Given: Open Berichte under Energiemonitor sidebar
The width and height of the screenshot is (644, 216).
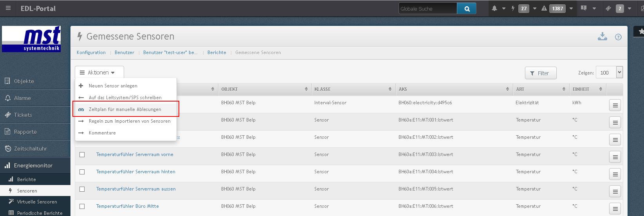Looking at the screenshot, I should point(35,180).
